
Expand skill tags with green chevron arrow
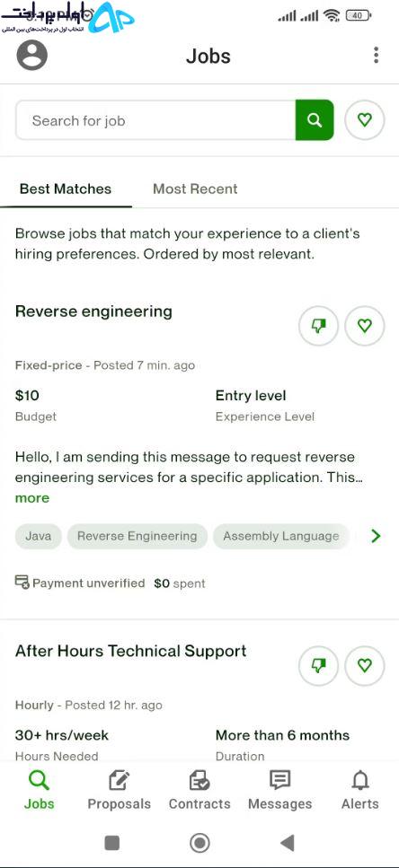(x=376, y=536)
